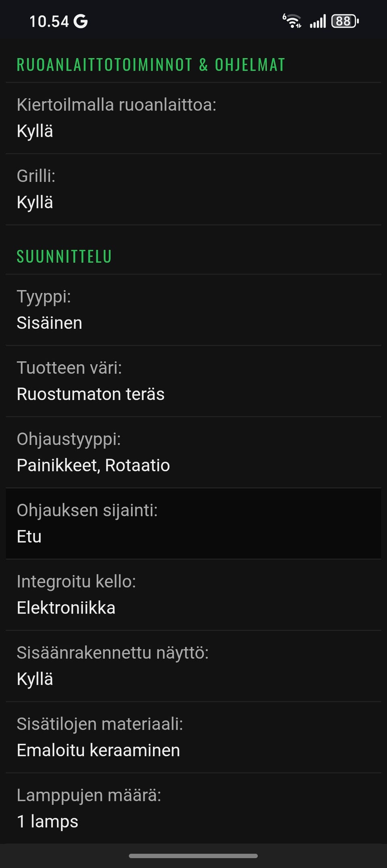Tap the Suunnittelu section heading

(64, 257)
